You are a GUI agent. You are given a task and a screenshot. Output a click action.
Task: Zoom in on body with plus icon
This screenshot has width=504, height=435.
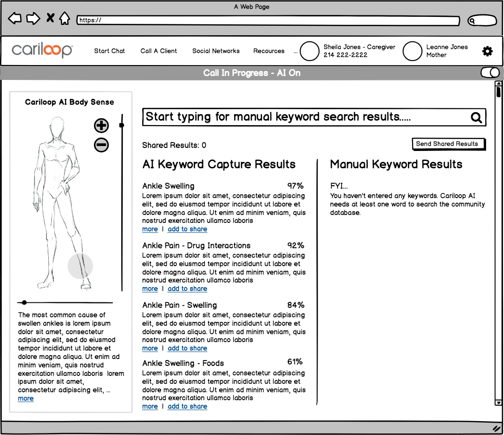101,126
